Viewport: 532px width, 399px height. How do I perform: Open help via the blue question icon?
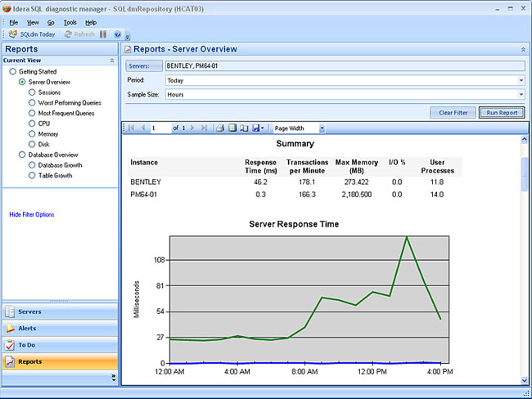[x=117, y=34]
